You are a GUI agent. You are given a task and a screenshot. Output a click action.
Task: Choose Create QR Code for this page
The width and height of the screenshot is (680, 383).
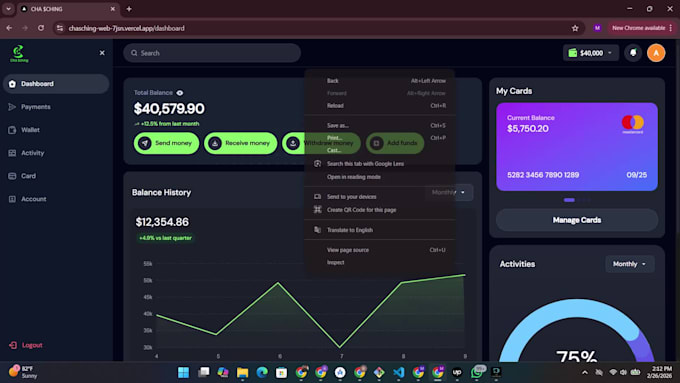pos(380,210)
